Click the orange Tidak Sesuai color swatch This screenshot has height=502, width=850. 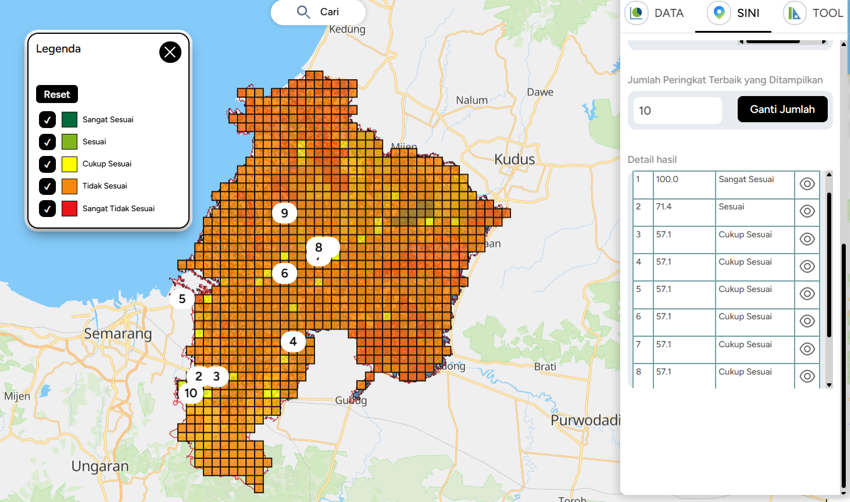coord(69,186)
